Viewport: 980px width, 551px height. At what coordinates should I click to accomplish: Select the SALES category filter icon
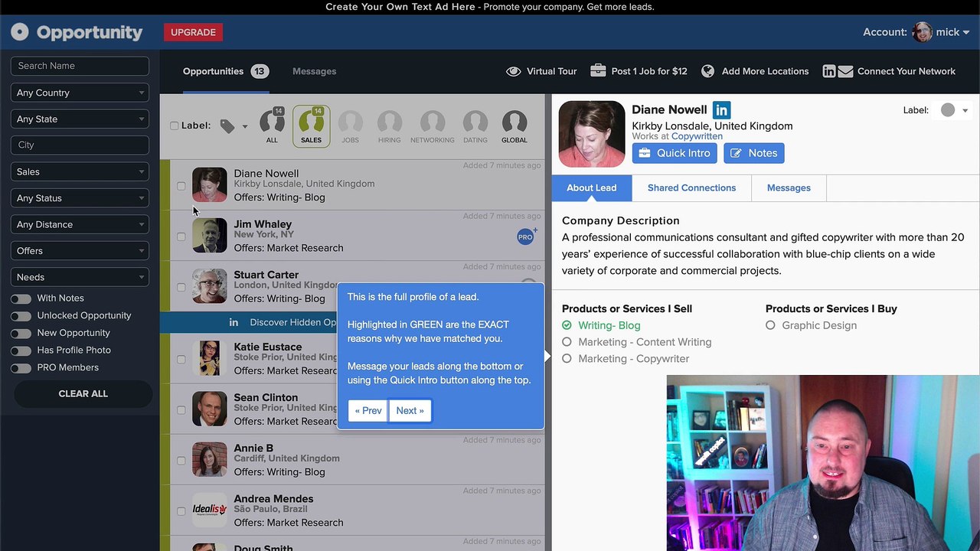(x=311, y=126)
